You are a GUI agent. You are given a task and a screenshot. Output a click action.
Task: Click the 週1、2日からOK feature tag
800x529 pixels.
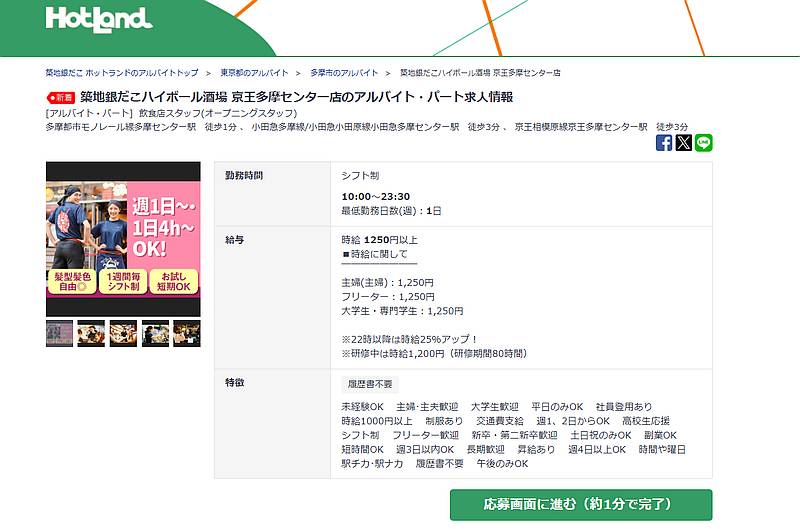click(573, 421)
